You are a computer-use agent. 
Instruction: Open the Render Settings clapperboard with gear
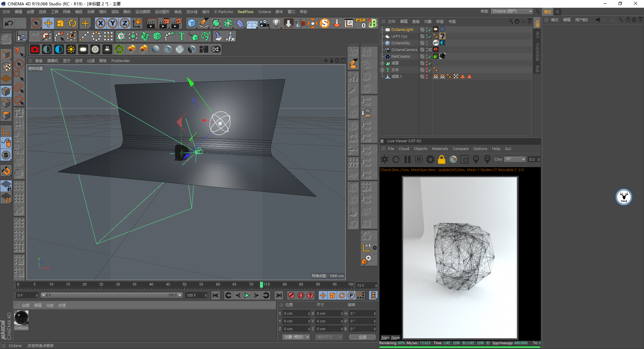pos(176,23)
